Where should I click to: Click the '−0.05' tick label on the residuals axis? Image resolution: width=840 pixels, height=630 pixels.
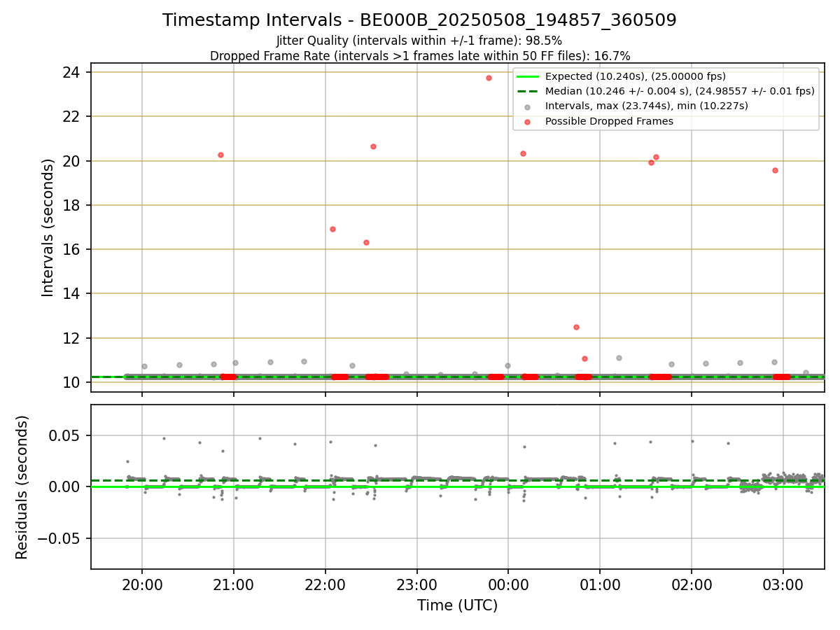[x=59, y=539]
